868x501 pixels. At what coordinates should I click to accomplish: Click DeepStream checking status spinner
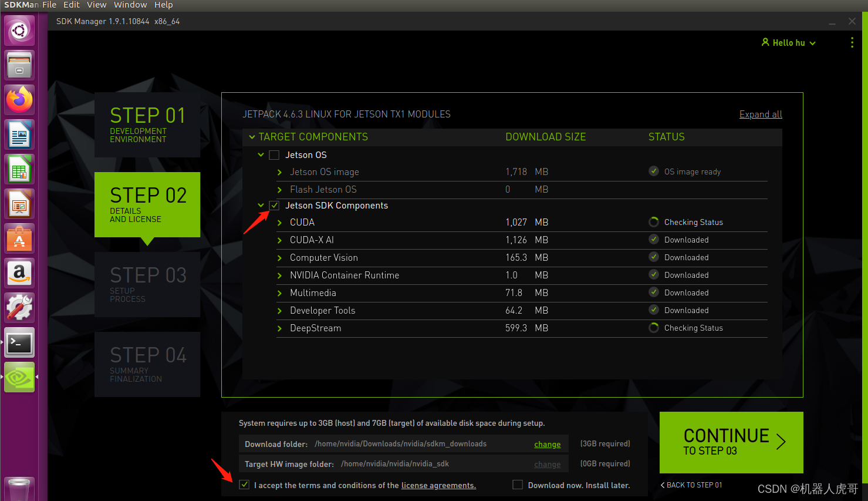[x=654, y=328]
